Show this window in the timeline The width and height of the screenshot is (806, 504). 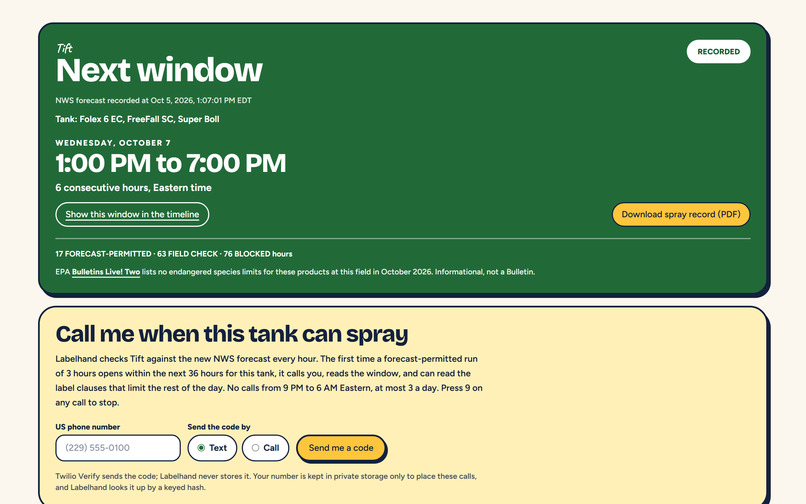(132, 214)
